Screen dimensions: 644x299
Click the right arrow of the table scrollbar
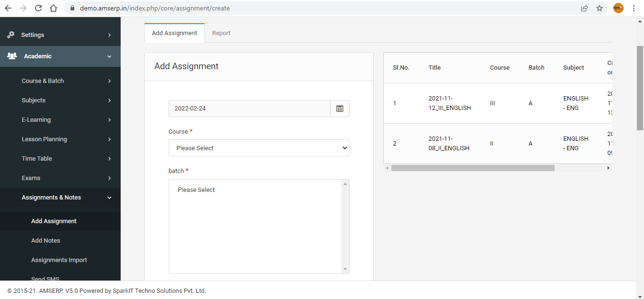click(609, 167)
